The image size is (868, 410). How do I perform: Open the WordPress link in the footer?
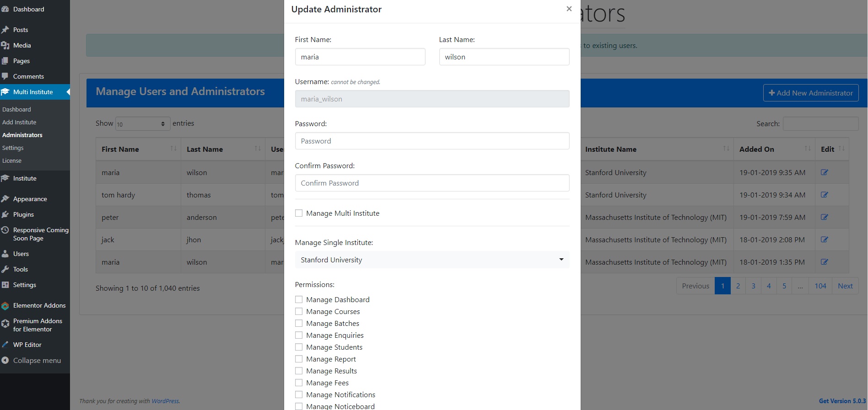[x=165, y=401]
